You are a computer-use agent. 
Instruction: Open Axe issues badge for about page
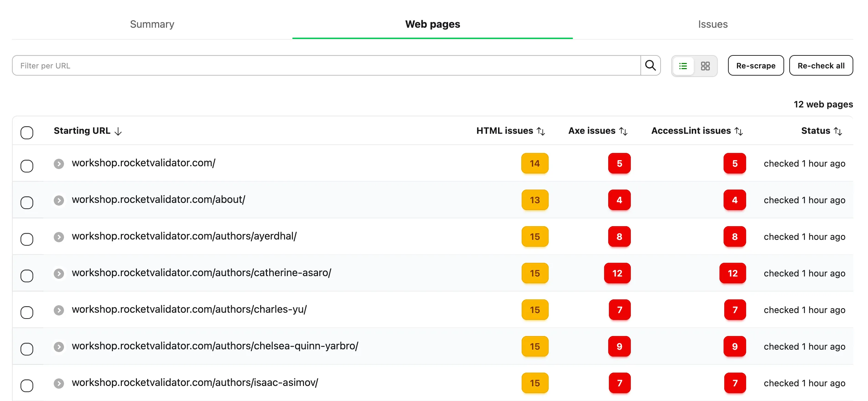(619, 200)
